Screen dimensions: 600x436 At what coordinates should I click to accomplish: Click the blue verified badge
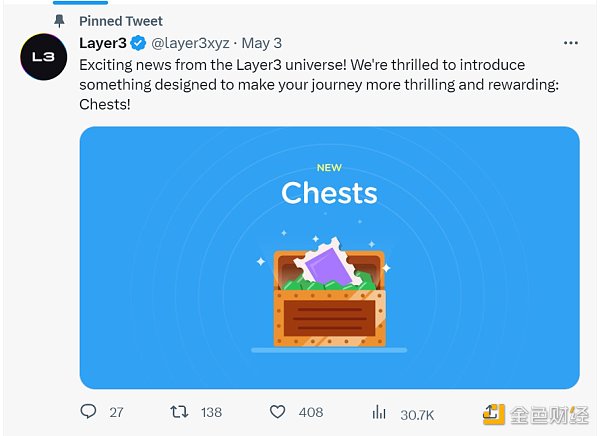[138, 44]
